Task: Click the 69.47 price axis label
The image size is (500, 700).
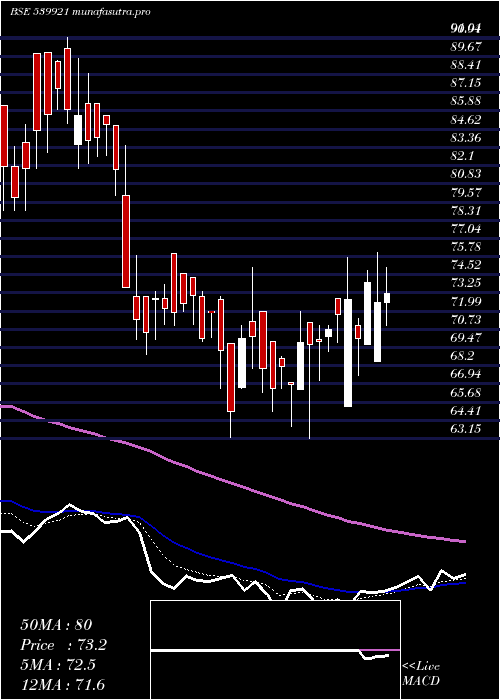Action: pos(465,338)
